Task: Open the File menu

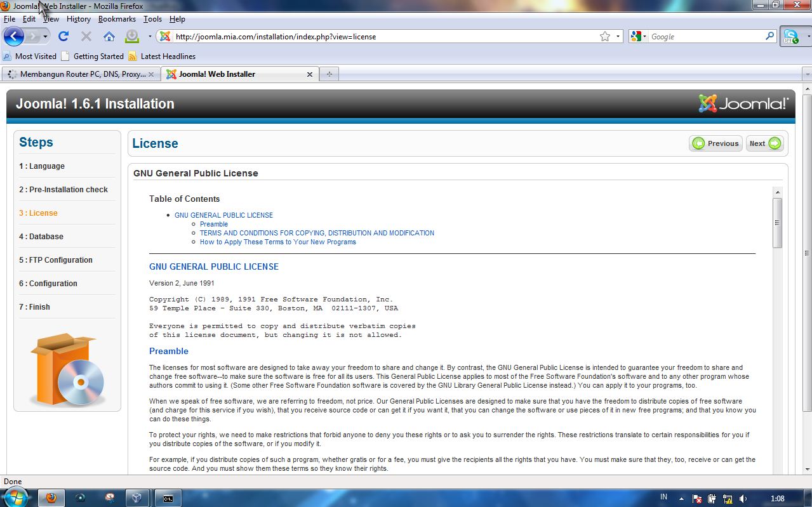Action: click(10, 19)
